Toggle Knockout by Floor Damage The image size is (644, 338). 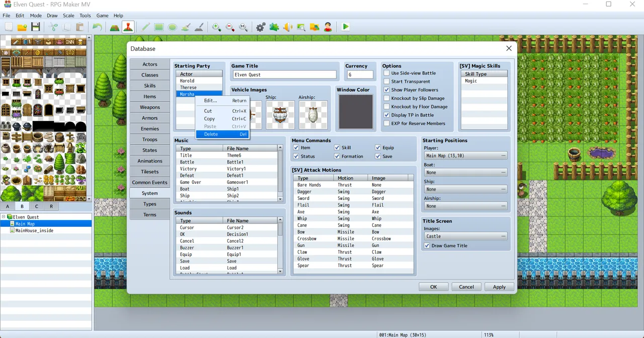pyautogui.click(x=386, y=106)
